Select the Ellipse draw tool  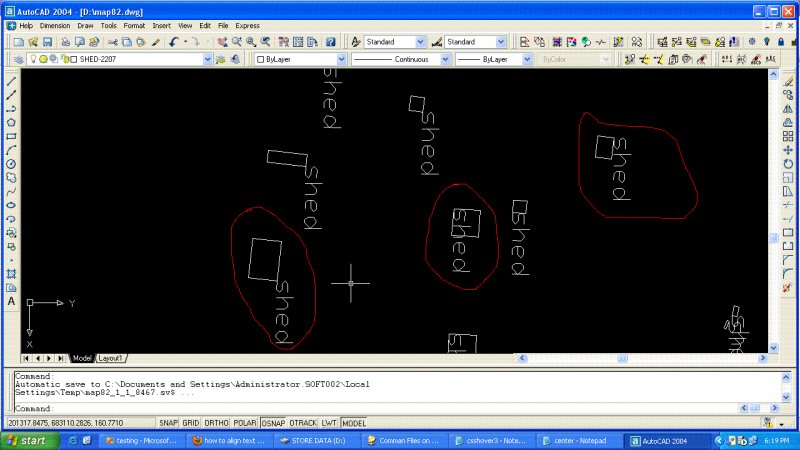(x=11, y=205)
